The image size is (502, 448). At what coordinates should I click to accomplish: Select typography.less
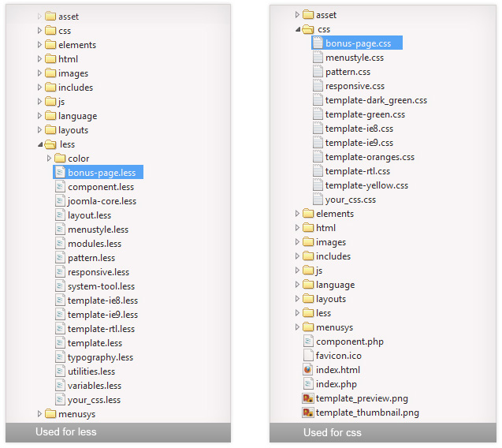pyautogui.click(x=94, y=357)
